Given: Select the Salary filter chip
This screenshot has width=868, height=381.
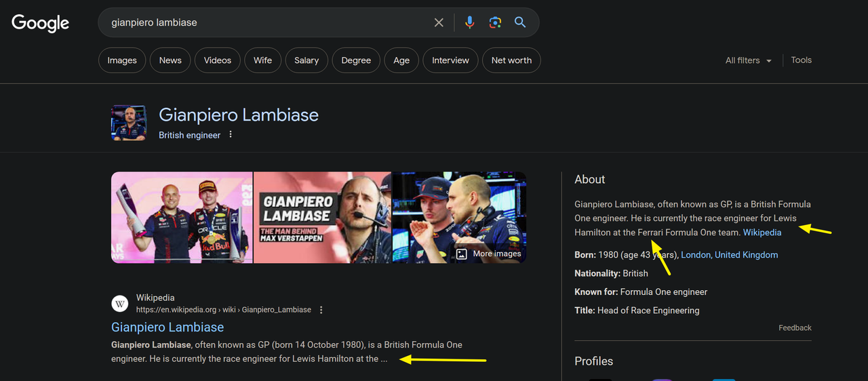Looking at the screenshot, I should [x=307, y=60].
